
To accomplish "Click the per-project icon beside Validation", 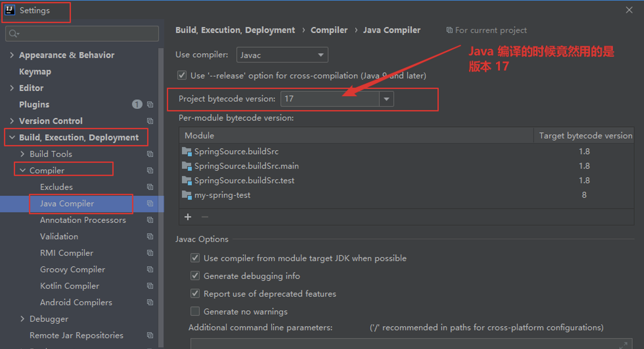I will tap(150, 236).
